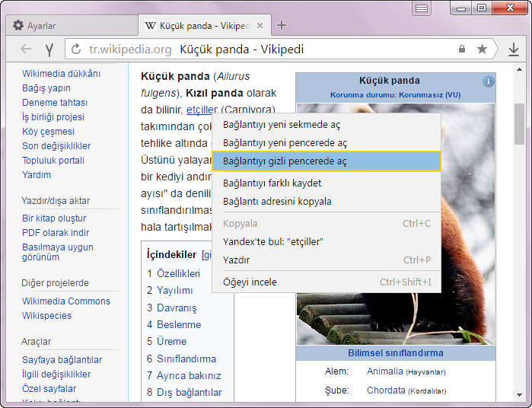This screenshot has width=532, height=408.
Task: Open the Yardım sidebar link
Action: [37, 175]
